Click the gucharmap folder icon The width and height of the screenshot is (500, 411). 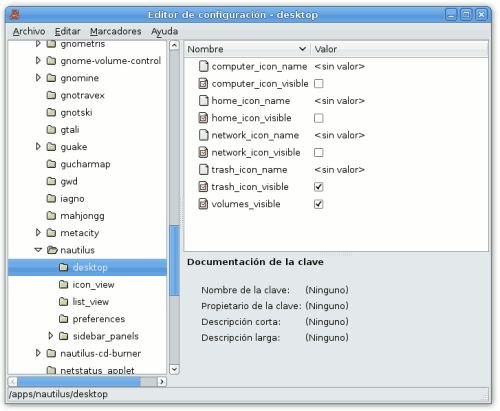(x=51, y=164)
